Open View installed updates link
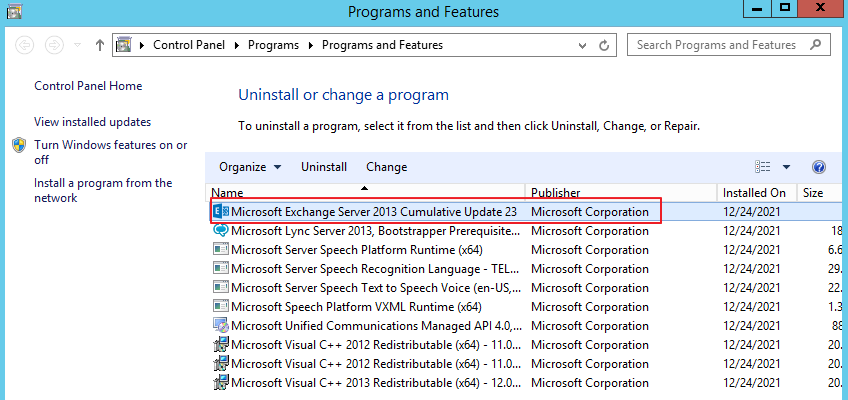 (92, 122)
